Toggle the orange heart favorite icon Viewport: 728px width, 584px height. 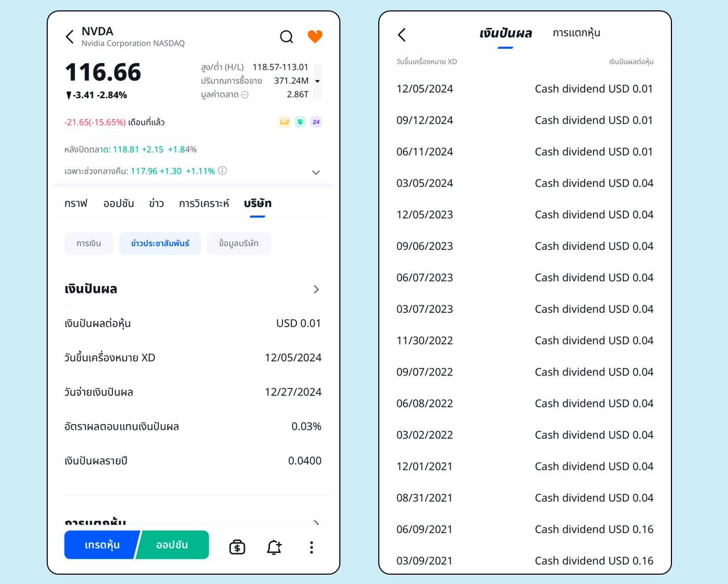coord(315,36)
